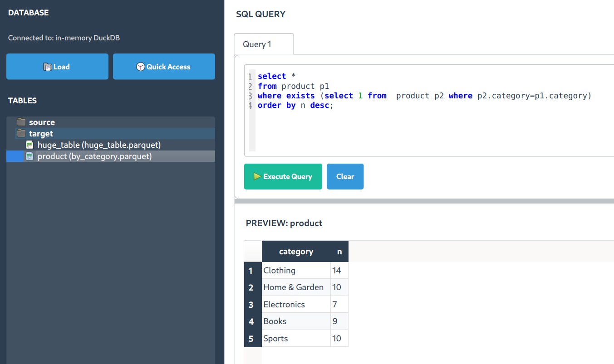Click the folder icon beside "source"
This screenshot has height=364, width=614.
pos(21,122)
